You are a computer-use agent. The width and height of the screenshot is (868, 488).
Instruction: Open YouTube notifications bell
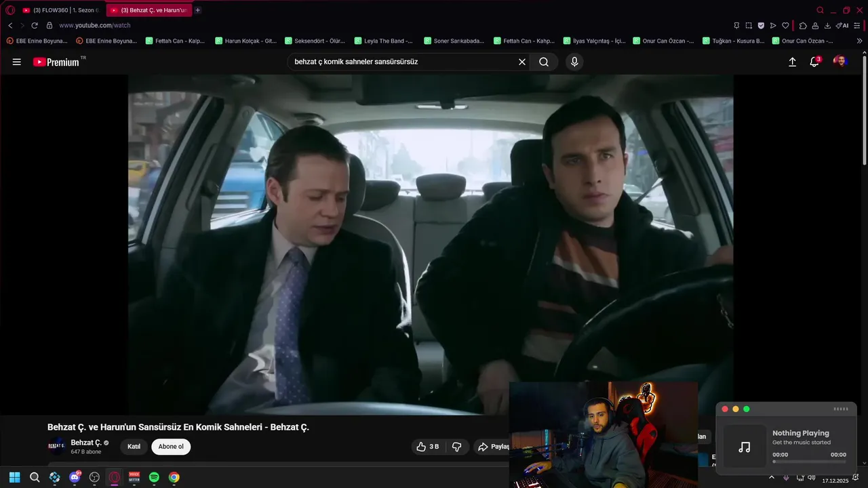(815, 62)
